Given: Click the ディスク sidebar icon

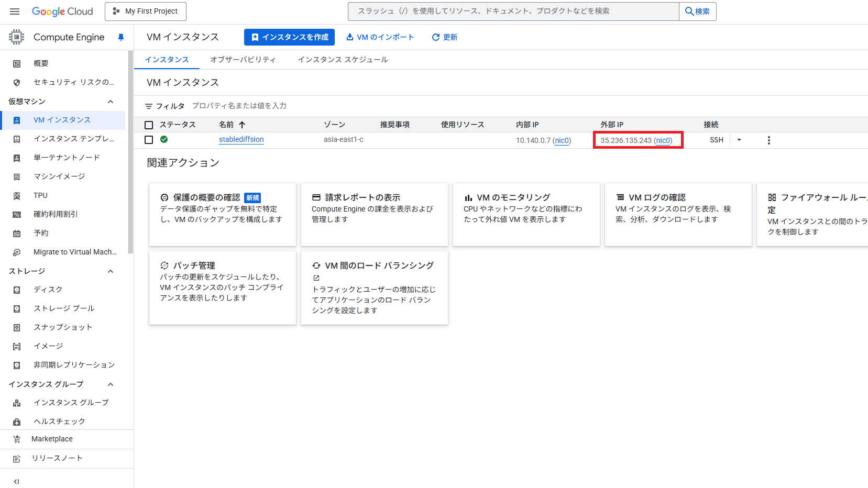Looking at the screenshot, I should [17, 290].
